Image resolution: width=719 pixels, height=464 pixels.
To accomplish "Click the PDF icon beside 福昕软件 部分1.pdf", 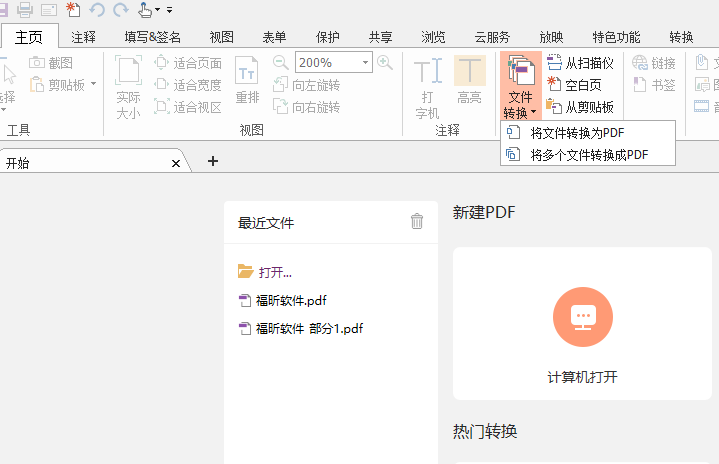I will [x=245, y=328].
